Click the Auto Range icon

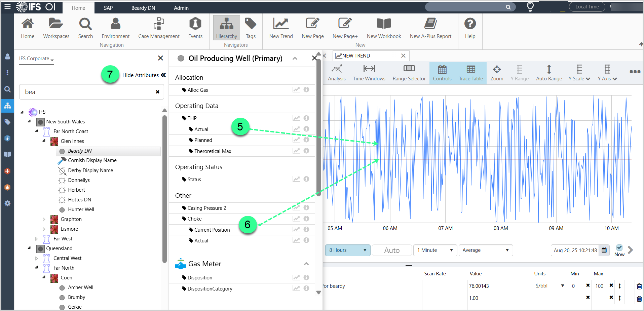(x=549, y=73)
